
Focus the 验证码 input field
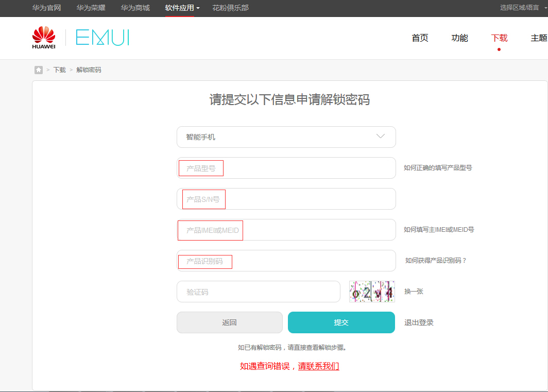pos(259,292)
